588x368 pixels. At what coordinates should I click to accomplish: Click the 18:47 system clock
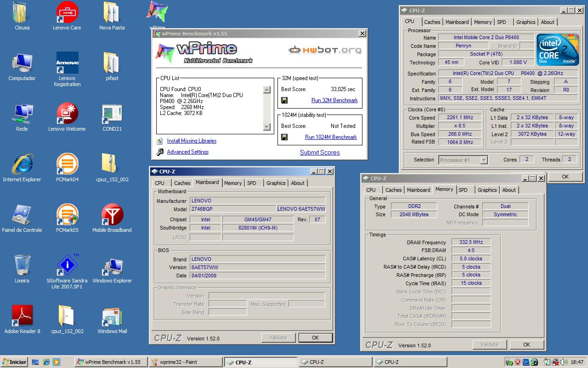point(577,362)
